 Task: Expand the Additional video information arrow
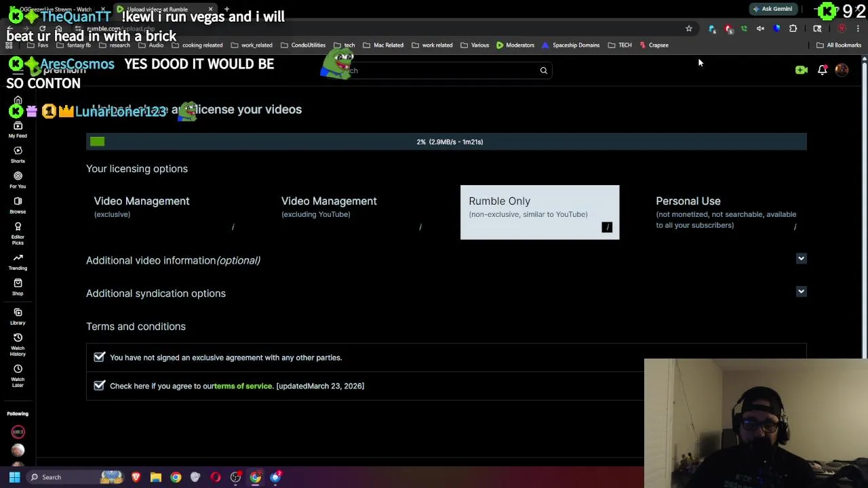(801, 258)
